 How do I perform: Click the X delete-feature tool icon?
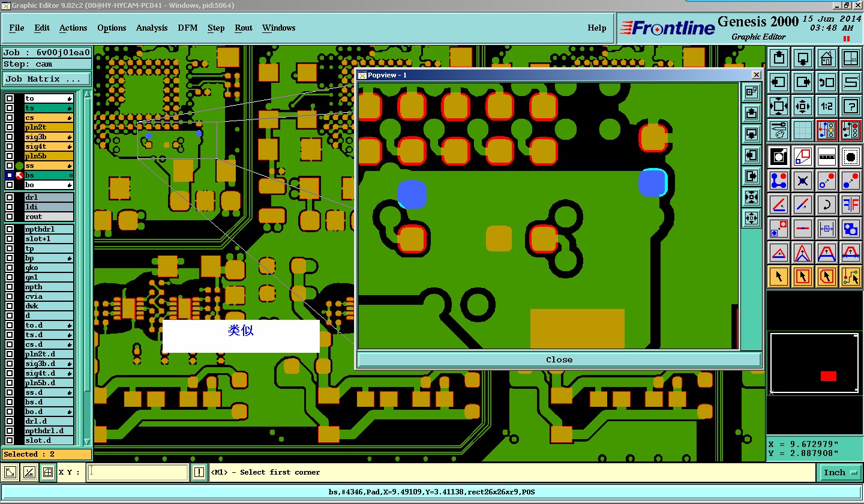(803, 181)
